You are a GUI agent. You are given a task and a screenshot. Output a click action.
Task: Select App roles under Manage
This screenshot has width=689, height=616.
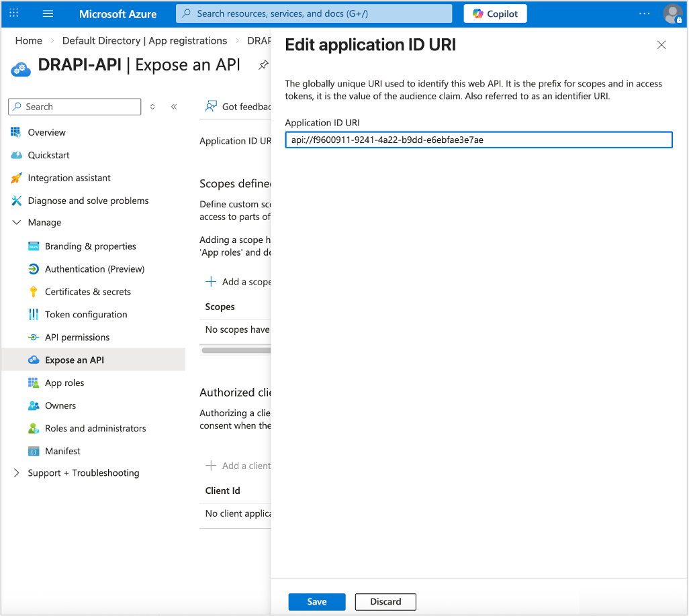(x=64, y=382)
